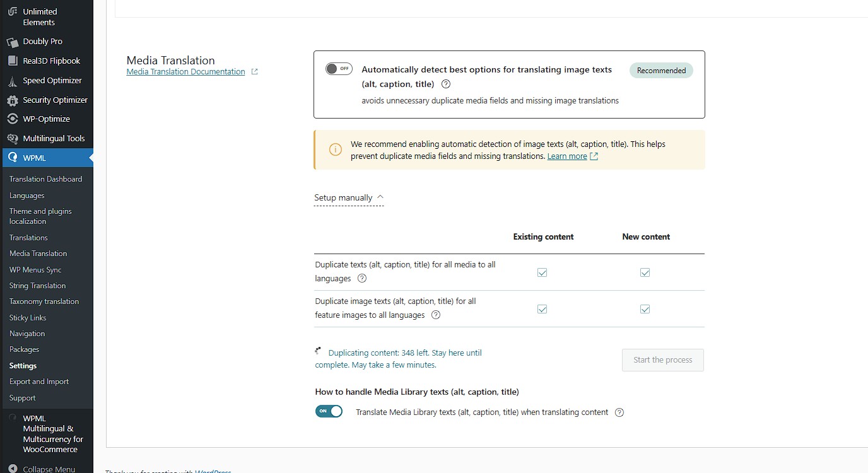The height and width of the screenshot is (473, 868).
Task: Click the Doubly Pro sidebar icon
Action: [x=13, y=42]
